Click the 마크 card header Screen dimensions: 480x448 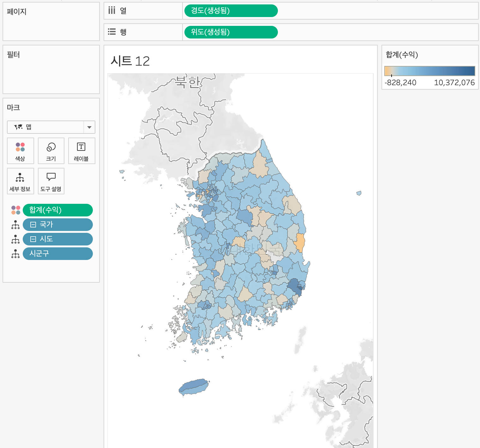click(14, 108)
